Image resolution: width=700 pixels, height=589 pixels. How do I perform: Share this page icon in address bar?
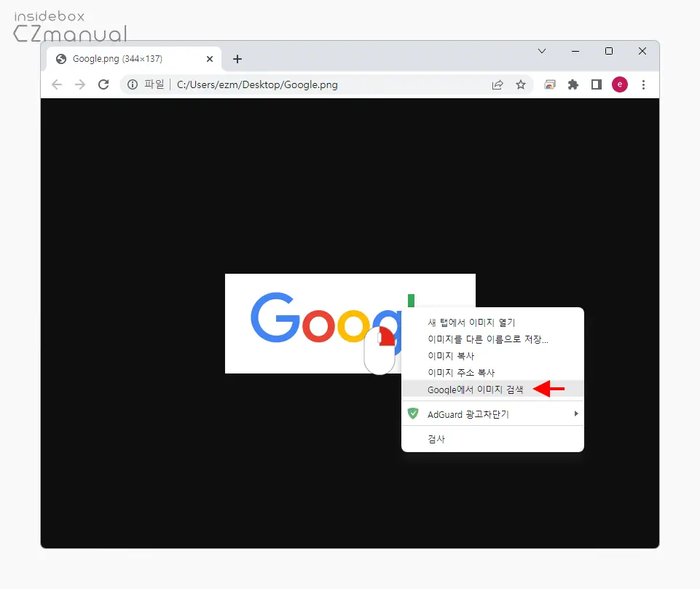[x=498, y=84]
